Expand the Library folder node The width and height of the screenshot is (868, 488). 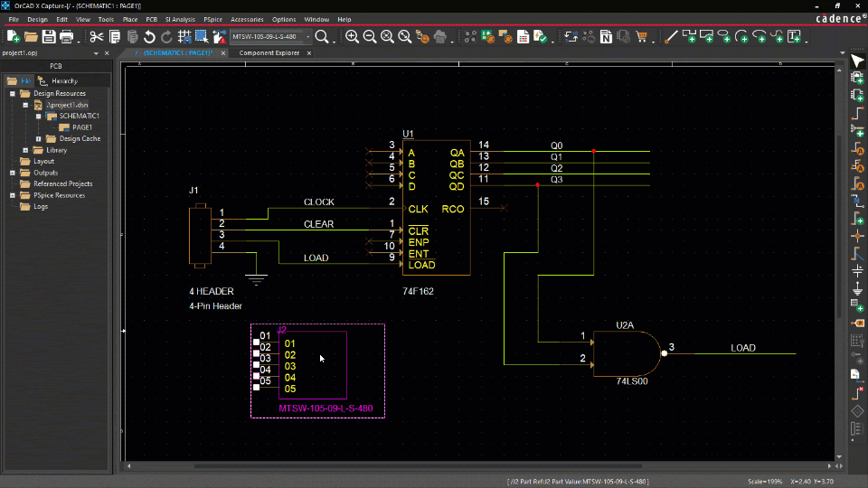[25, 150]
